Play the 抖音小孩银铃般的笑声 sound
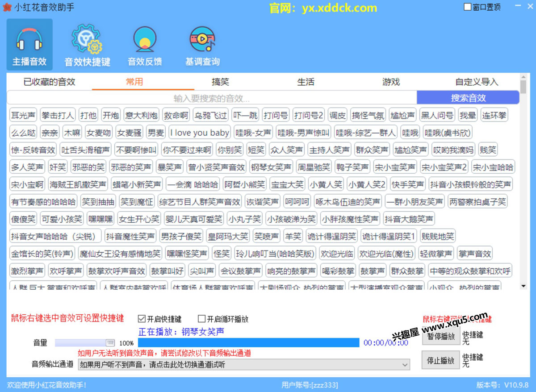The height and width of the screenshot is (392, 536). 470,184
